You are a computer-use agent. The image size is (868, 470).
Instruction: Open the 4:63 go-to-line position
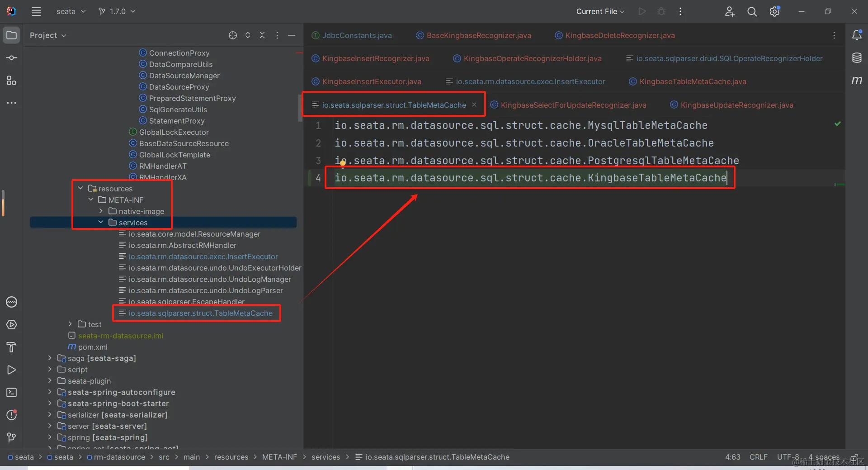click(733, 457)
